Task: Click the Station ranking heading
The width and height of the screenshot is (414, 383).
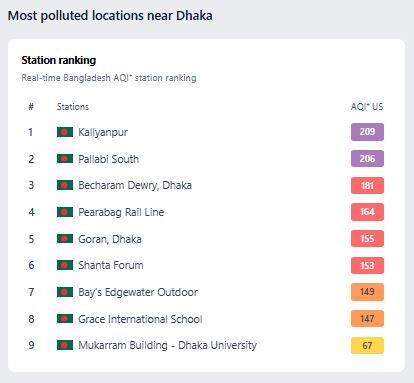Action: 59,60
